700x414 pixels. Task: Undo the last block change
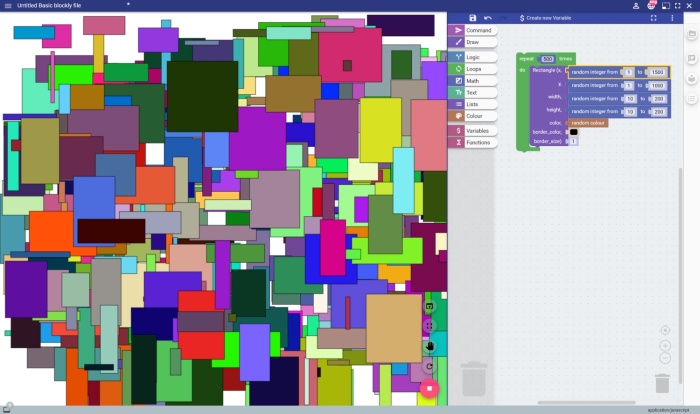coord(488,18)
